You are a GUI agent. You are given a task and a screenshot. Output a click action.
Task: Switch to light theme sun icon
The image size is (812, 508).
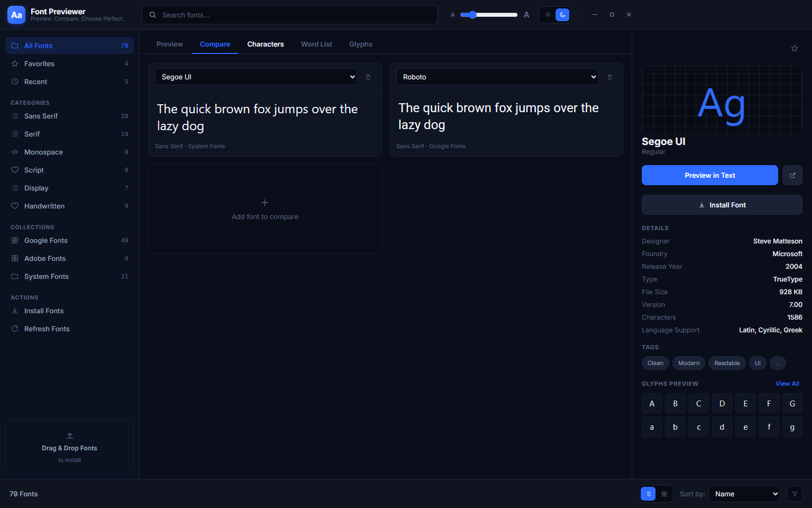tap(548, 15)
